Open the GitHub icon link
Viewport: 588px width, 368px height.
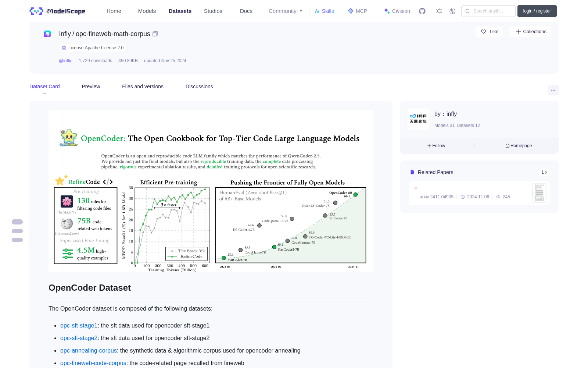pos(422,11)
